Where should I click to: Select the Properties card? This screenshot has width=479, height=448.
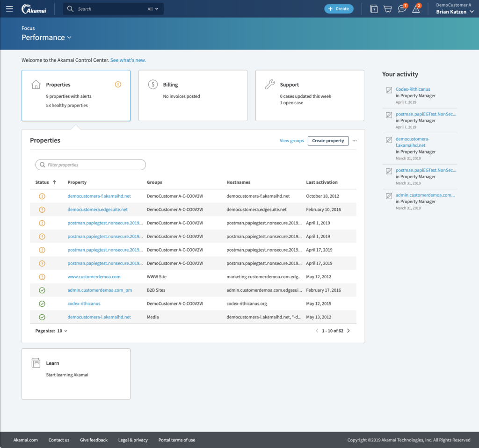(76, 95)
